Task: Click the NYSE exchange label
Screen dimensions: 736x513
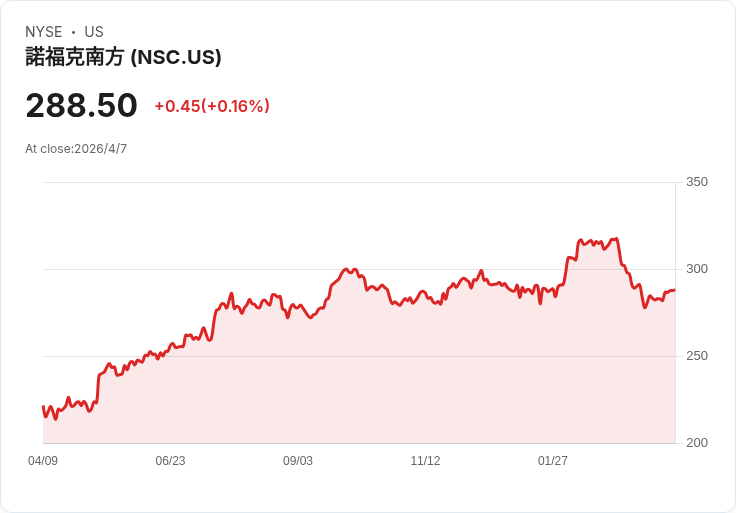Action: pos(44,32)
